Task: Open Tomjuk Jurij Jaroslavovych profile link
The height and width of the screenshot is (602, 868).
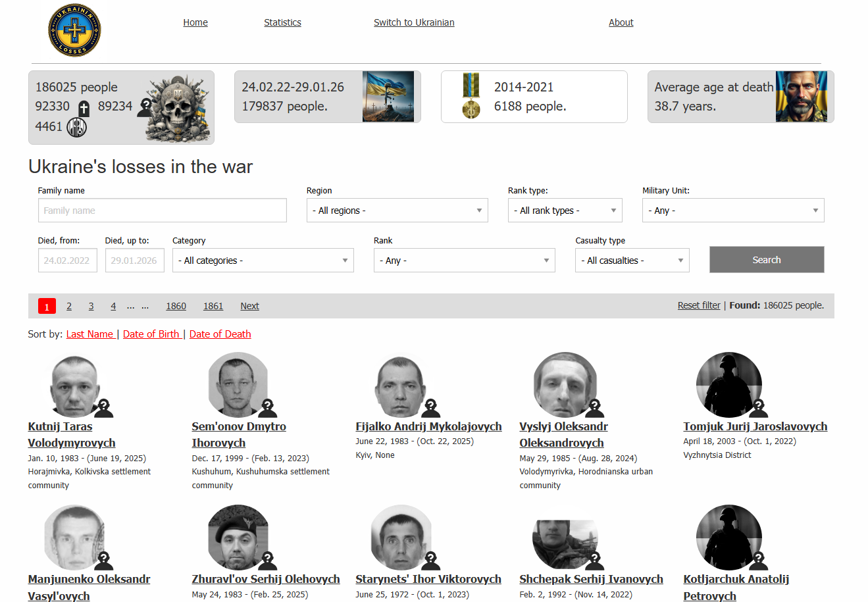Action: (755, 426)
